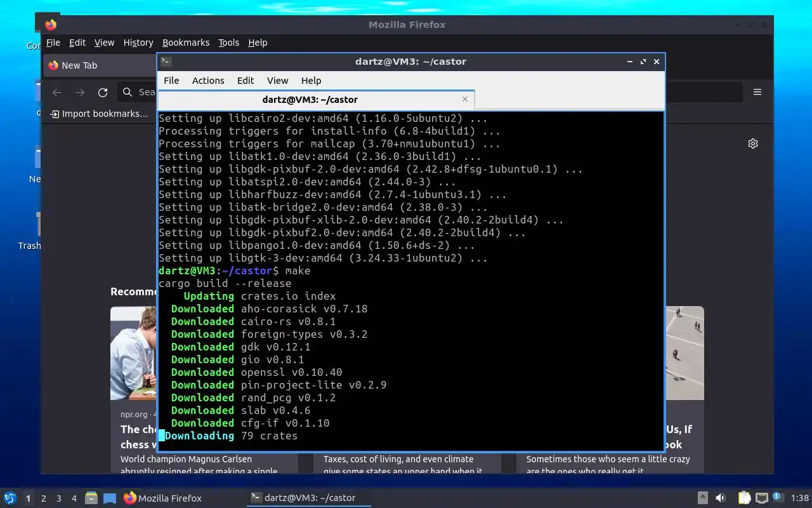Open the update notifier tray icon
Image resolution: width=812 pixels, height=508 pixels.
click(x=778, y=498)
